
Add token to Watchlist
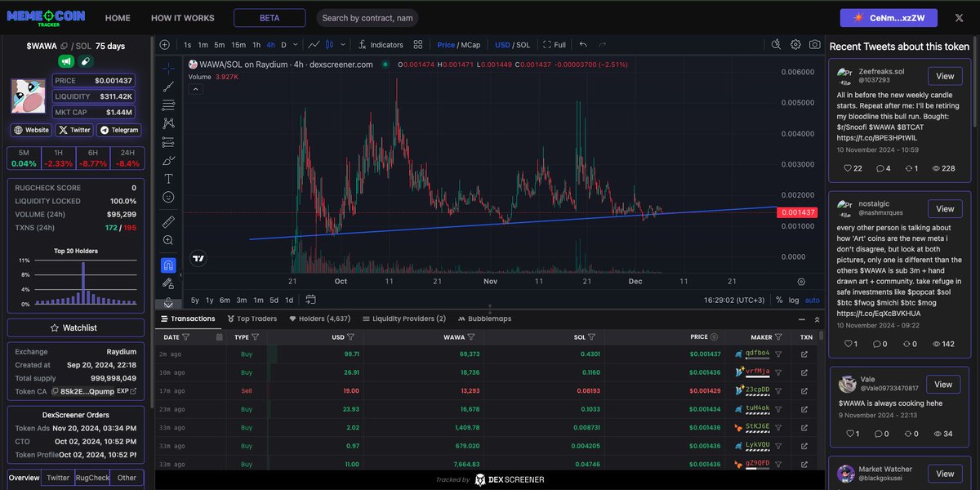(x=76, y=327)
